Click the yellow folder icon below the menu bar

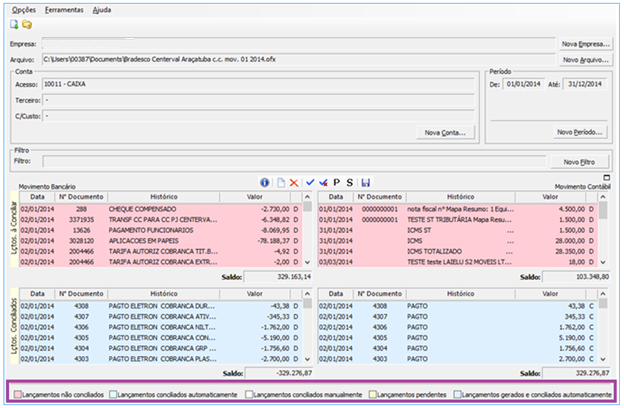pos(27,24)
